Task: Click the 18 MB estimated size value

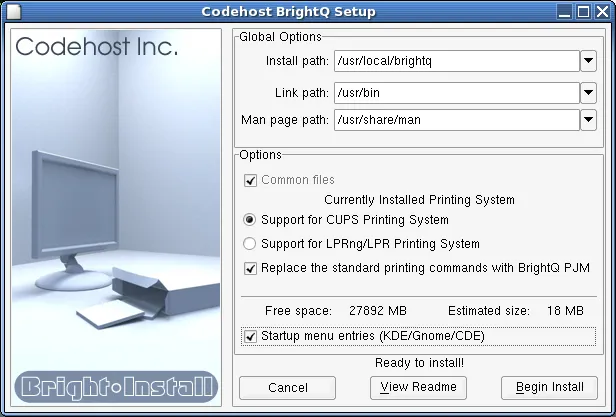Action: [x=565, y=311]
